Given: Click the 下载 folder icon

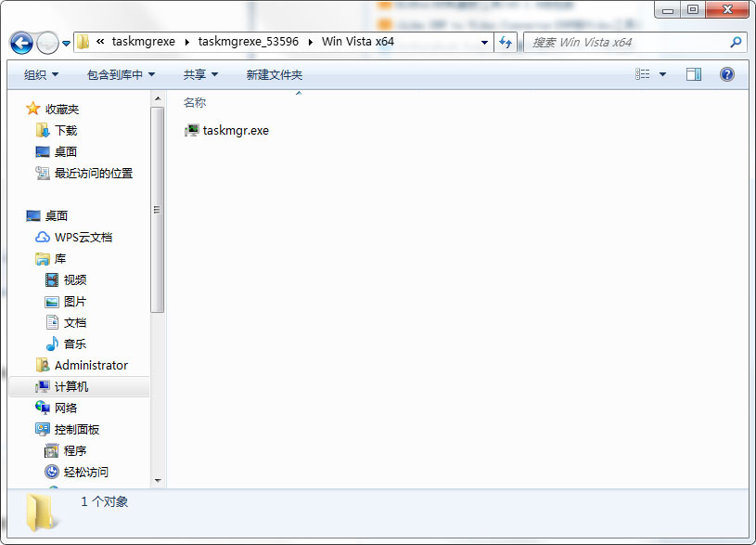Looking at the screenshot, I should [43, 130].
